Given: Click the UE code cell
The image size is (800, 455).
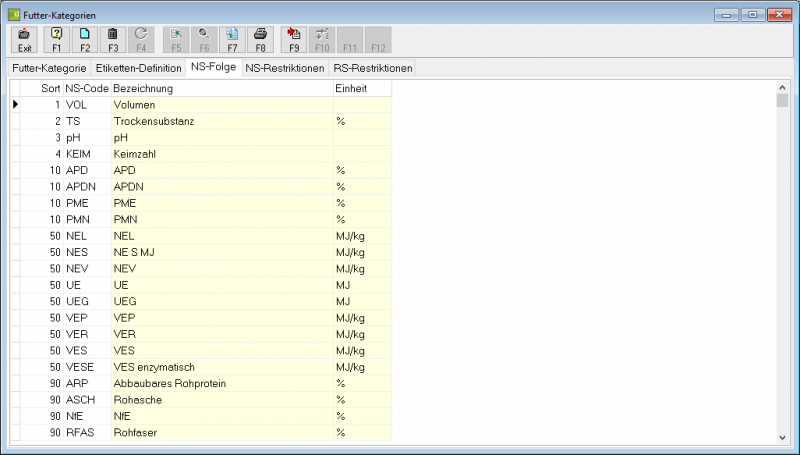Looking at the screenshot, I should [87, 285].
